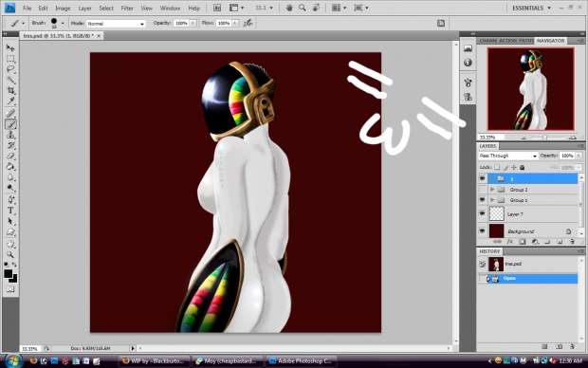
Task: Hide the Background layer
Action: click(482, 230)
